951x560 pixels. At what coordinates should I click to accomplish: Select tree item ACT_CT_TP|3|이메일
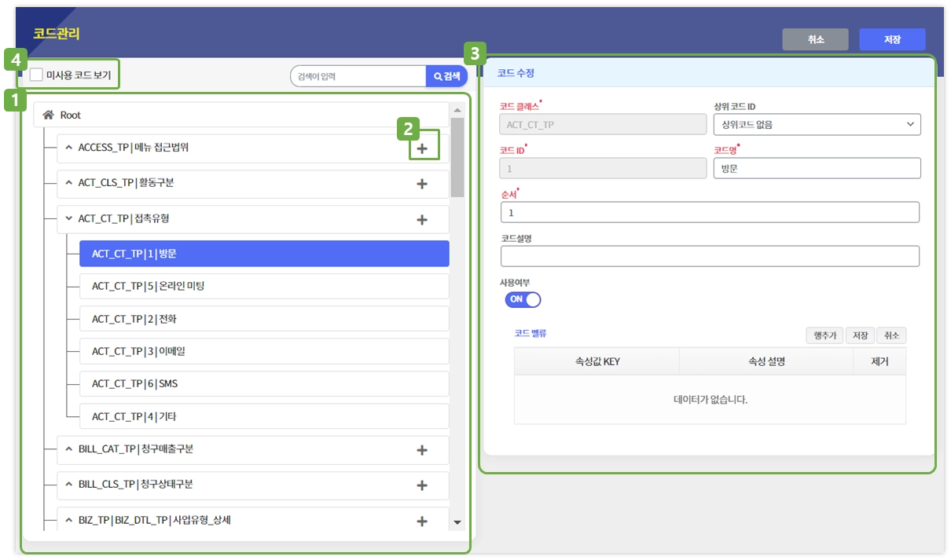[x=264, y=351]
